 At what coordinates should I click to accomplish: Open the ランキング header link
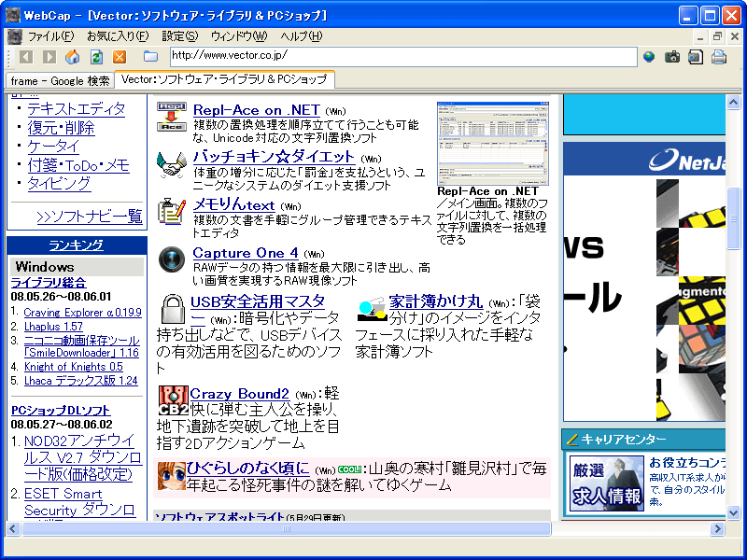click(x=77, y=245)
